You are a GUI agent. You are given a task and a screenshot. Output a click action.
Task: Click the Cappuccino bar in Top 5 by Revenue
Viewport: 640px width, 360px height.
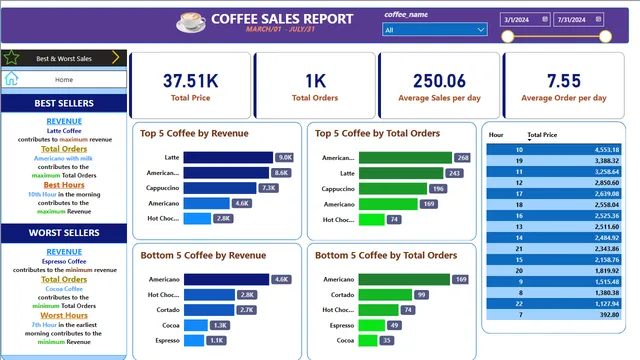coord(220,188)
